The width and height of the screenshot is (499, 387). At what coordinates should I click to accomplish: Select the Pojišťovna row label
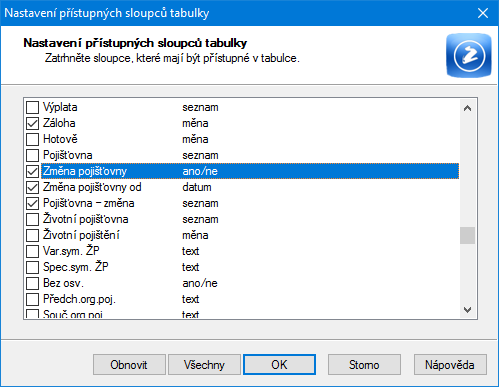pos(68,155)
